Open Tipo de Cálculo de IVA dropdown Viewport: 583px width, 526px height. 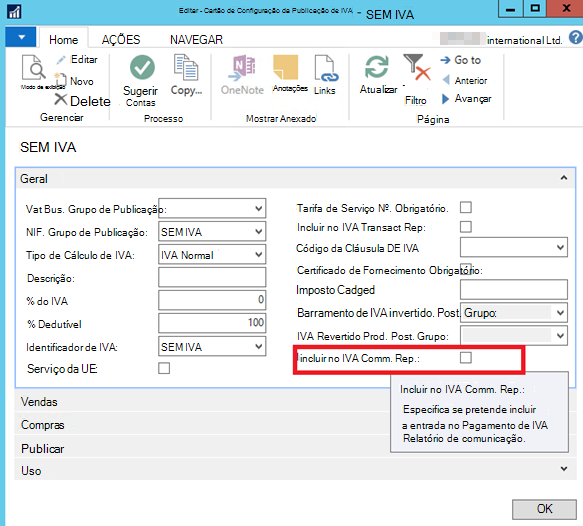(259, 254)
